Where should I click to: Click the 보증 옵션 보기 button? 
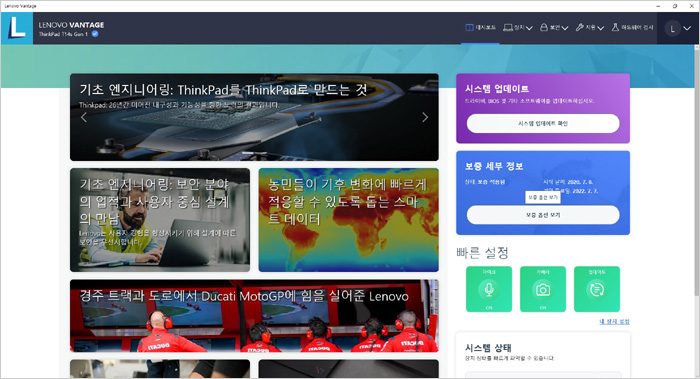(x=543, y=215)
